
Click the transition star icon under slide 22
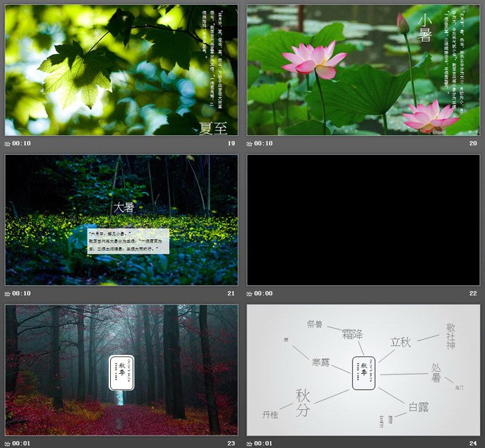point(250,293)
